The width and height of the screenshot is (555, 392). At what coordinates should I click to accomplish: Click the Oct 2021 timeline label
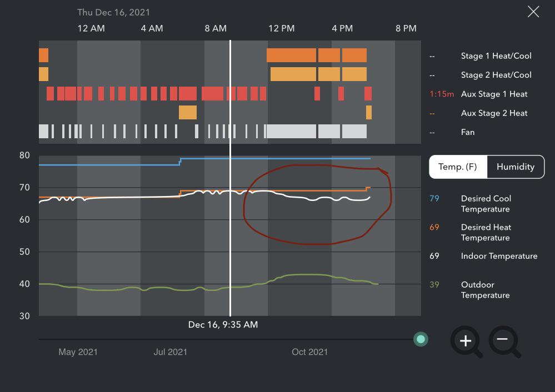(309, 351)
